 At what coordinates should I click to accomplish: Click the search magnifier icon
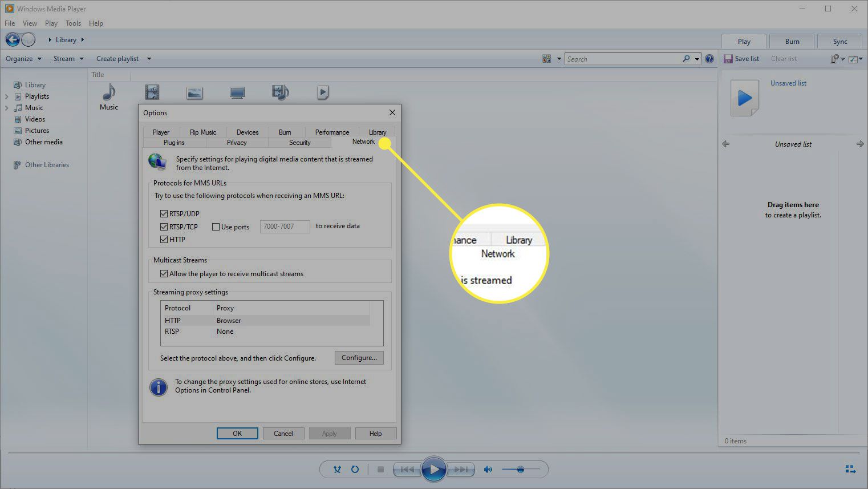[x=686, y=59]
